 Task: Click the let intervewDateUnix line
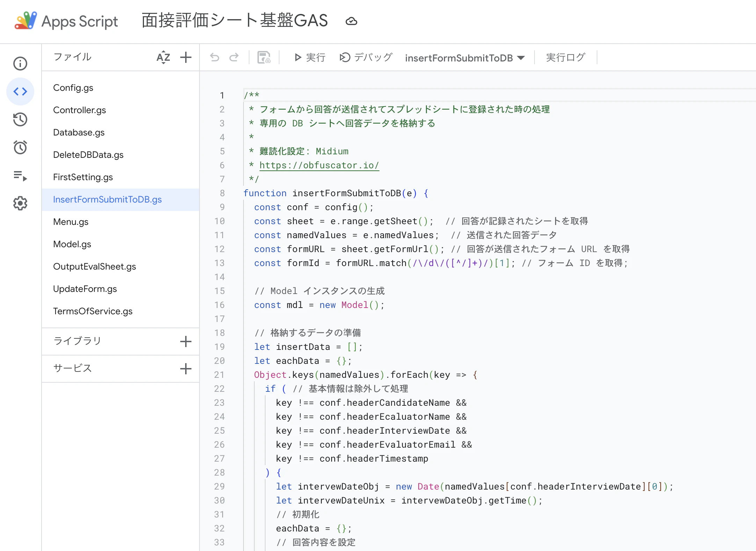tap(409, 500)
